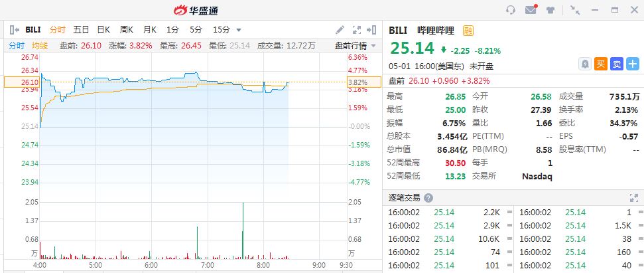Viewport: 644px width, 273px height.
Task: Toggle the 分时 price line display
Action: coord(17,45)
